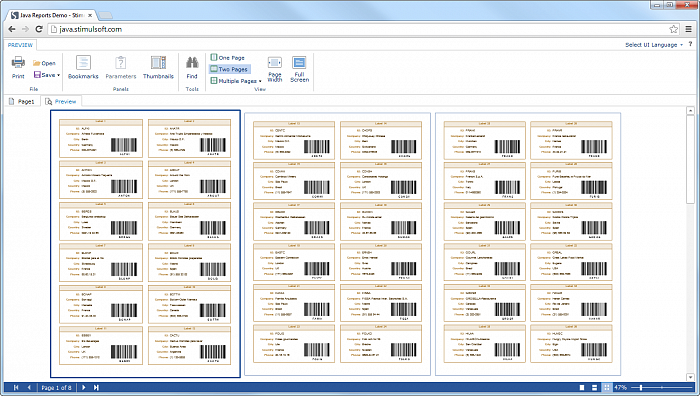
Task: Open a new browser tab
Action: point(105,16)
